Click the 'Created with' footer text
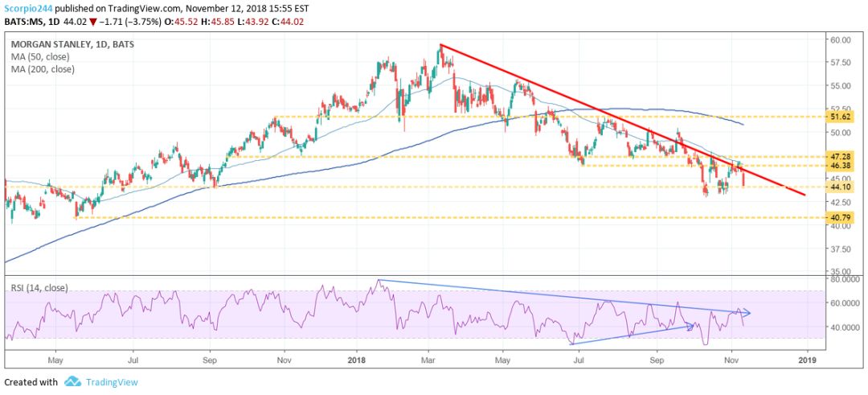Viewport: 868px width, 395px height. click(x=31, y=382)
